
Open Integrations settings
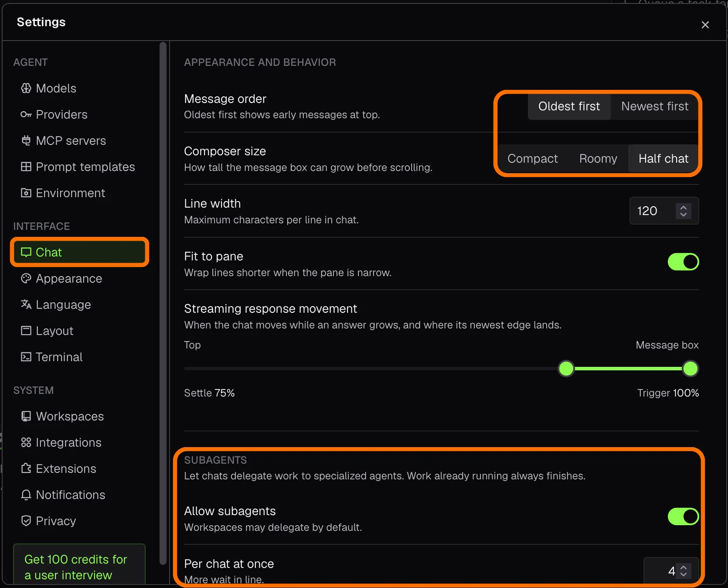pos(79,443)
